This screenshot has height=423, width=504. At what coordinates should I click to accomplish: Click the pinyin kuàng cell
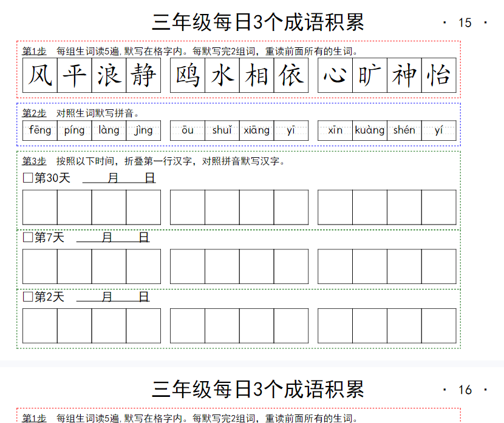coord(370,130)
